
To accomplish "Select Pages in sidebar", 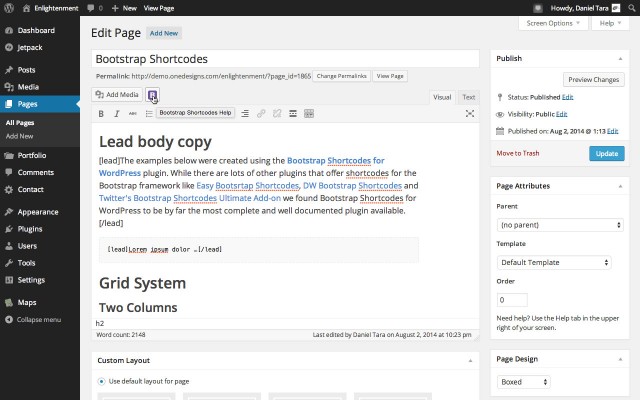I will tap(40, 104).
